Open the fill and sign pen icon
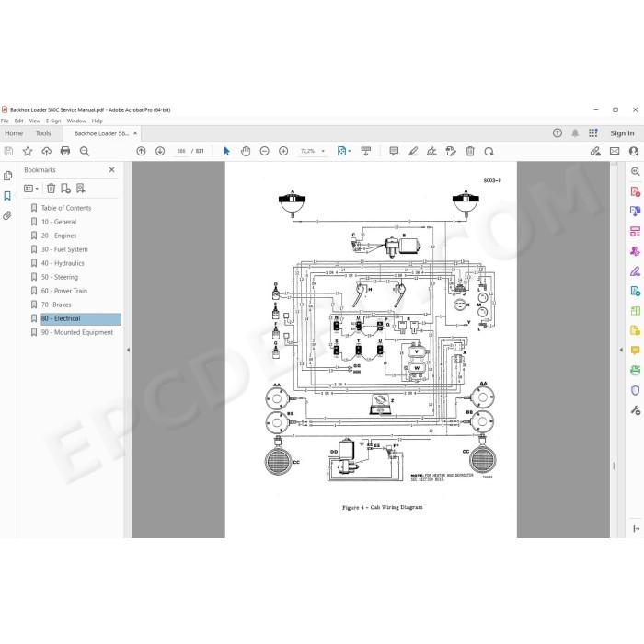644x644 pixels. (595, 151)
